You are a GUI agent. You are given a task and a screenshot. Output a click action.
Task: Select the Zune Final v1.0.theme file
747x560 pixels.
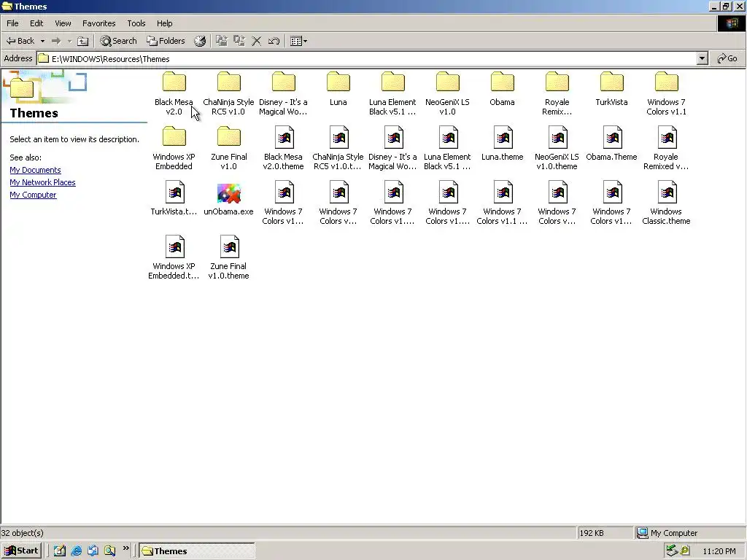coord(228,257)
